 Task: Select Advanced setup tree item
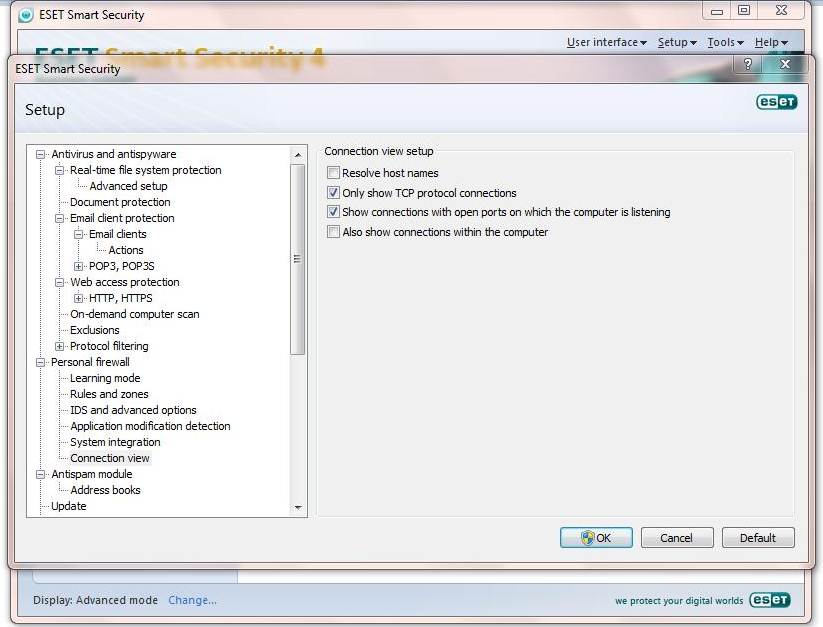(128, 186)
